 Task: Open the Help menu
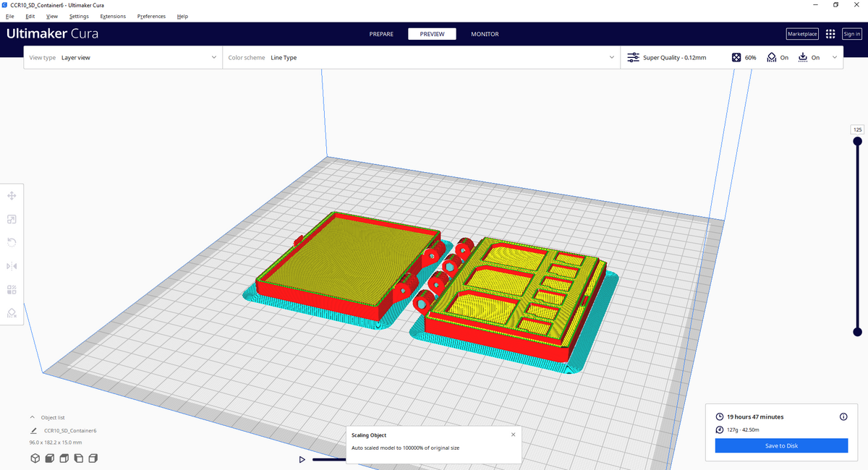pos(182,16)
